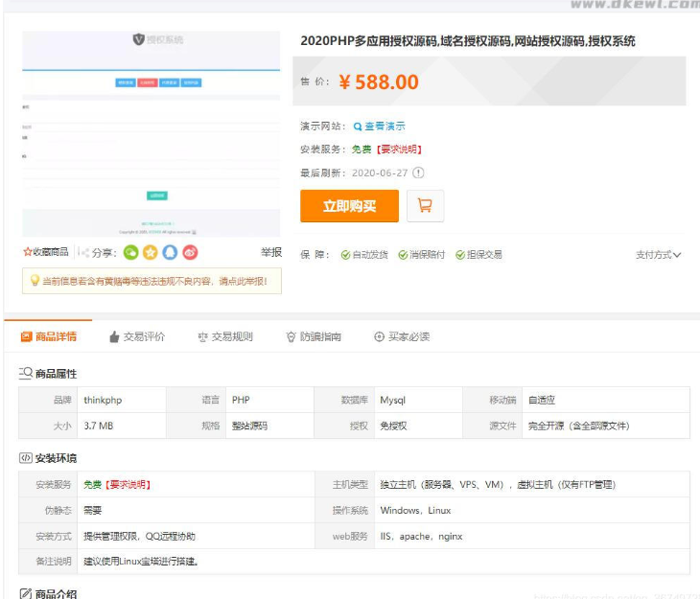
Task: Click 收藏商品 to favorite the product
Action: [x=46, y=252]
